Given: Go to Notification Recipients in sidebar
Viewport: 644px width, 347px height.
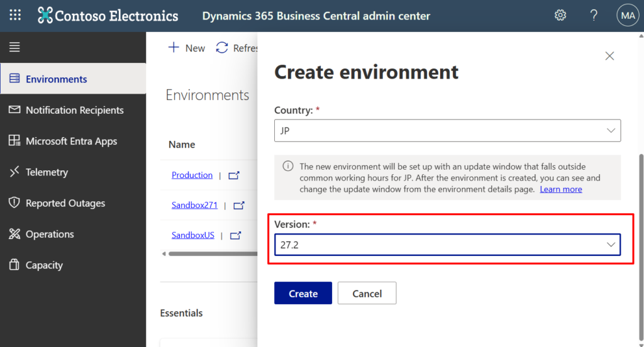Looking at the screenshot, I should tap(74, 110).
